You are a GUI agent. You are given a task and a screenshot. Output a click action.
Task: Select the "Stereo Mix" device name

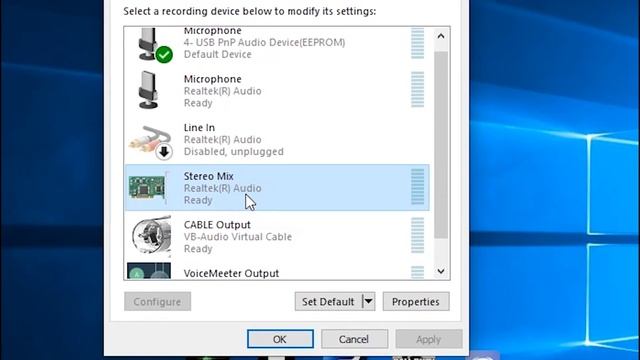[x=209, y=176]
